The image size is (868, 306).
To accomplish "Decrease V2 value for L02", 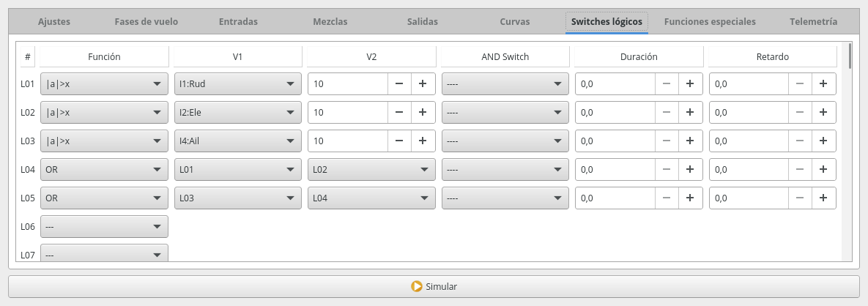I will pos(399,113).
